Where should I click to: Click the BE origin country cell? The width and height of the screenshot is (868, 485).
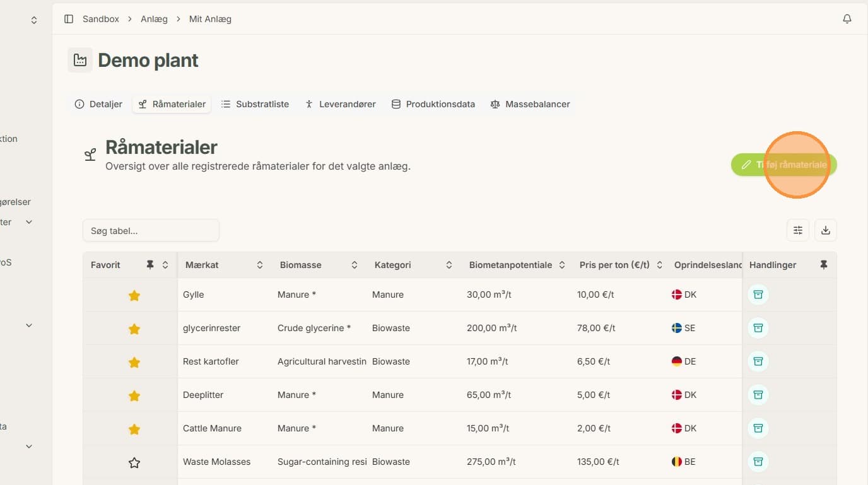click(684, 462)
